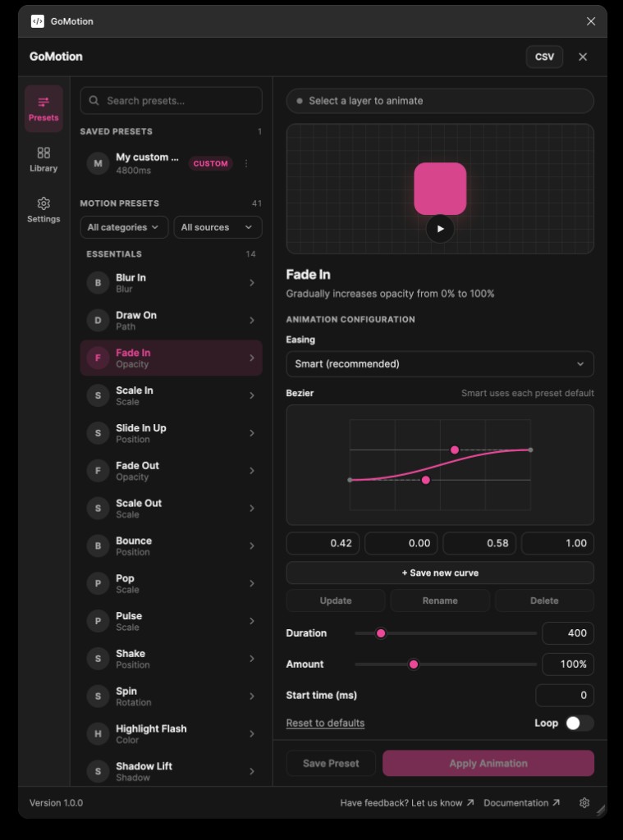Image resolution: width=623 pixels, height=840 pixels.
Task: Click the S avatar for Slide In Up
Action: pos(98,433)
